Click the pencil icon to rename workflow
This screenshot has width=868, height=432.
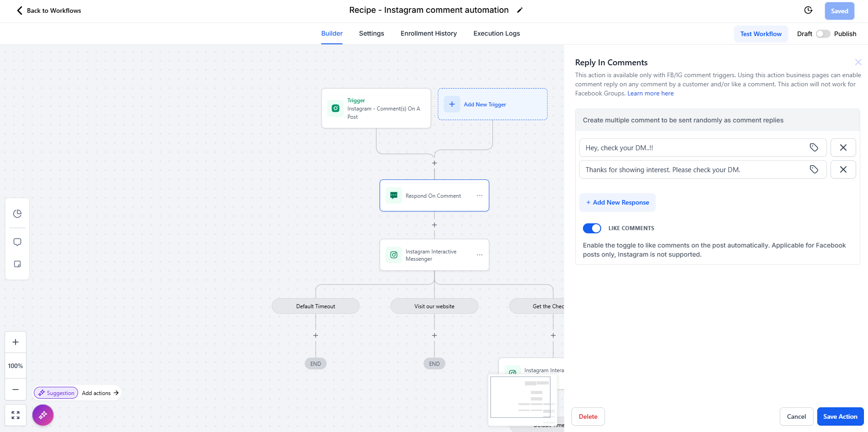(x=519, y=11)
